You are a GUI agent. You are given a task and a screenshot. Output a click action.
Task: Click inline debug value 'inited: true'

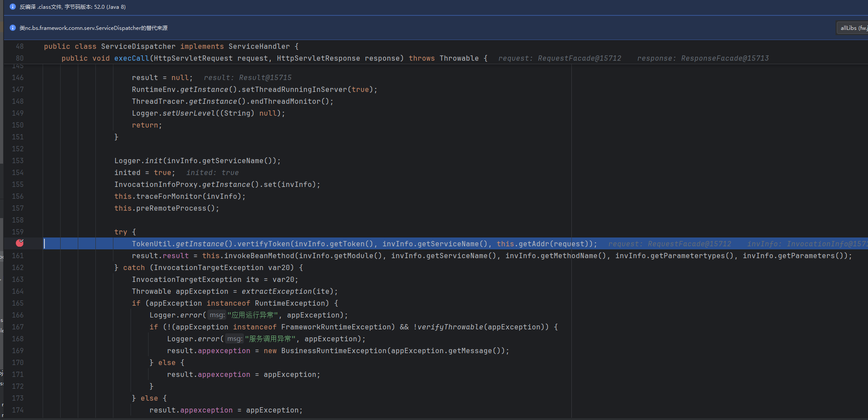point(212,172)
